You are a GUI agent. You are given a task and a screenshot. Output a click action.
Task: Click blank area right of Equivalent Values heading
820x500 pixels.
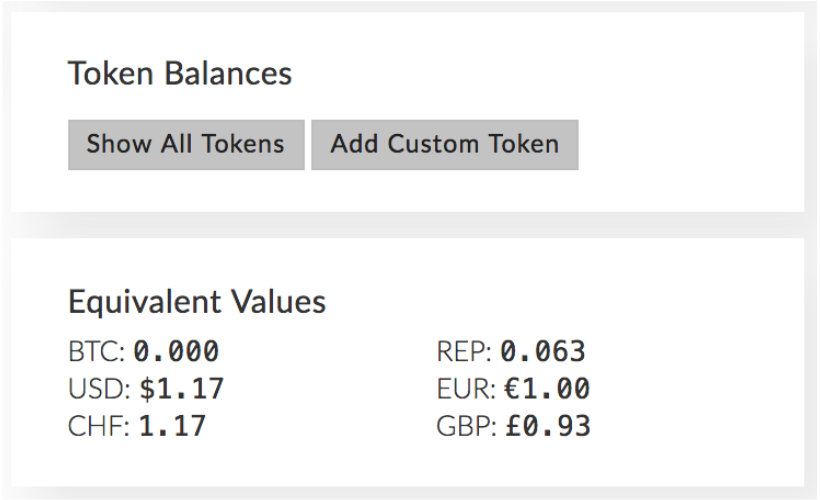[560, 301]
